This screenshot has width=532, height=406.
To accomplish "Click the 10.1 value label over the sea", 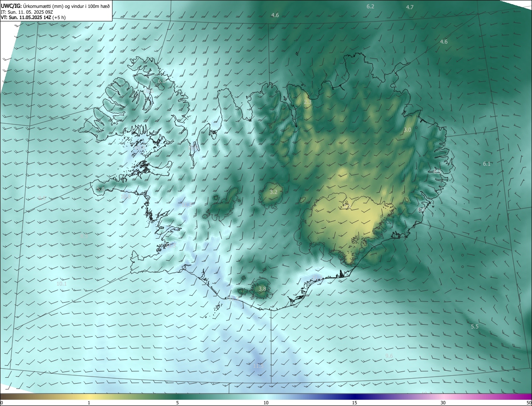I will point(62,284).
